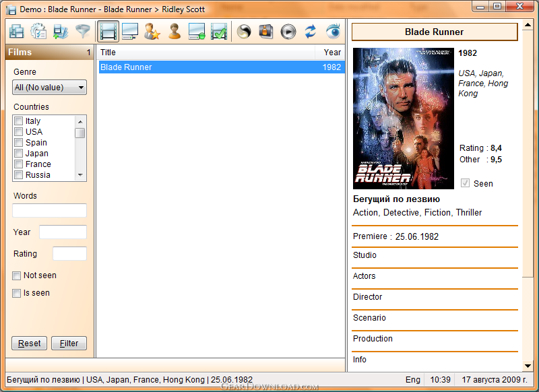This screenshot has height=392, width=539.
Task: Open the single person icon
Action: coord(175,32)
